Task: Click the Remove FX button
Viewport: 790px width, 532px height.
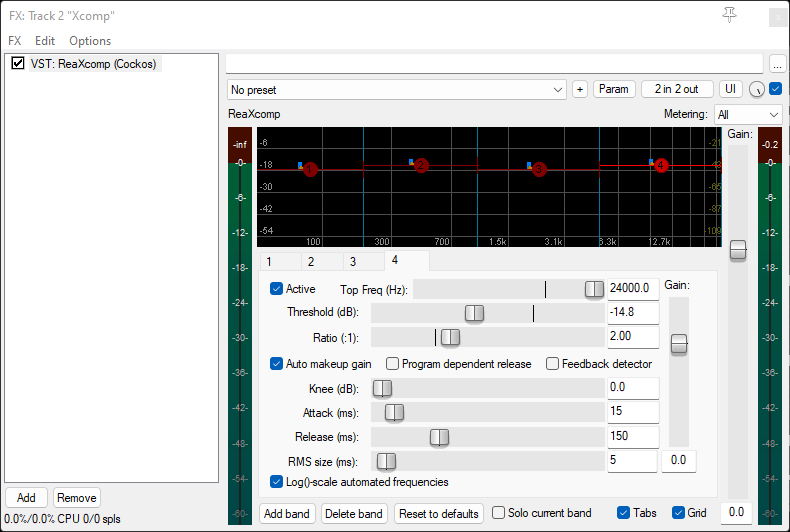Action: click(x=77, y=498)
